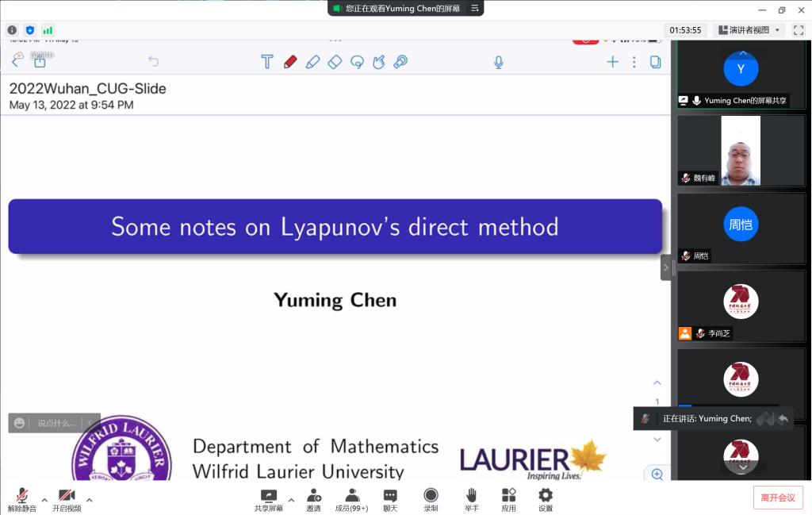The height and width of the screenshot is (515, 812).
Task: Open the 应用 apps icon
Action: coord(508,497)
